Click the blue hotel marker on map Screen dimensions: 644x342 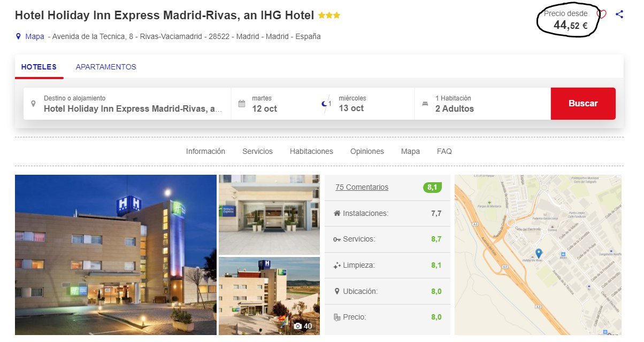(x=539, y=253)
